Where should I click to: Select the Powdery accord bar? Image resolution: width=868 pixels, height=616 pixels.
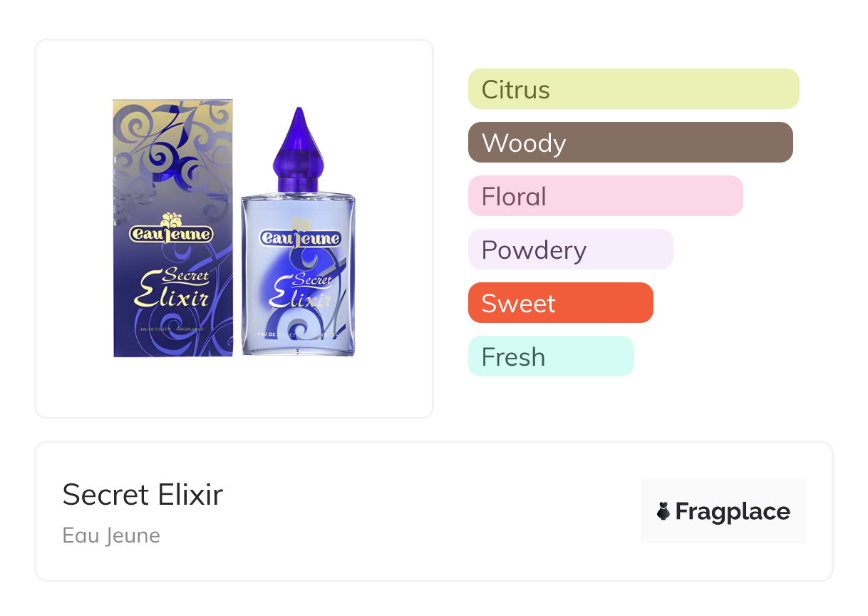pos(571,250)
